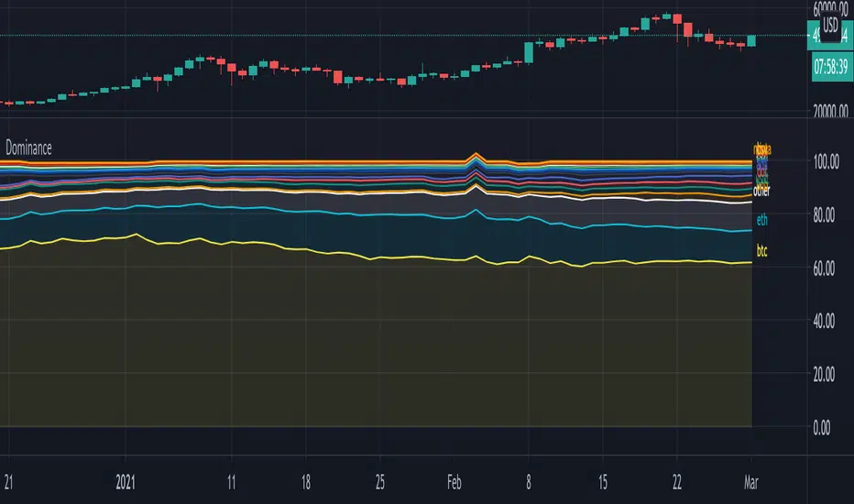Click the 20.00 dominance axis value
This screenshot has width=854, height=504.
(x=824, y=374)
